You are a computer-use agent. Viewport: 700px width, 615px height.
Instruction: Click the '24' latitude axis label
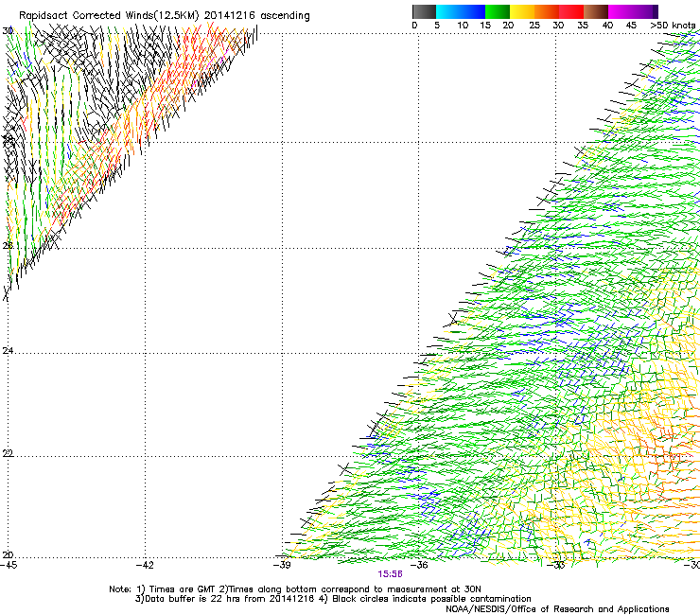(x=8, y=351)
